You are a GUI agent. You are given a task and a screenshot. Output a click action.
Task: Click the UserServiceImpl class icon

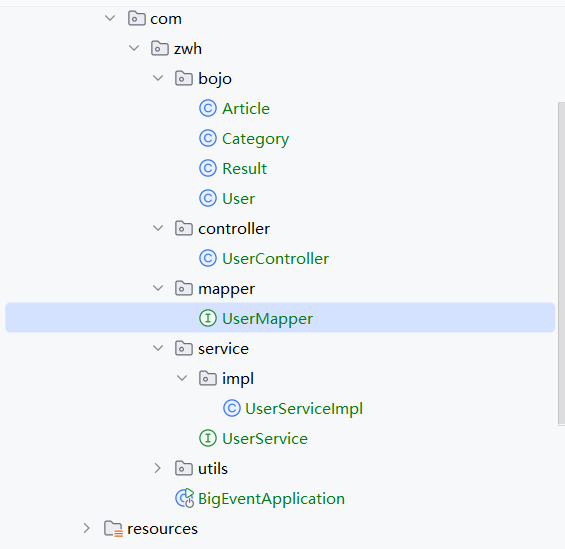click(x=232, y=408)
